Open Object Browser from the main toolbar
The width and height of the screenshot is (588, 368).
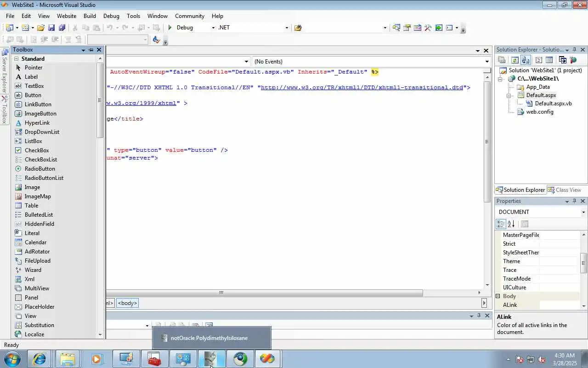coord(418,28)
